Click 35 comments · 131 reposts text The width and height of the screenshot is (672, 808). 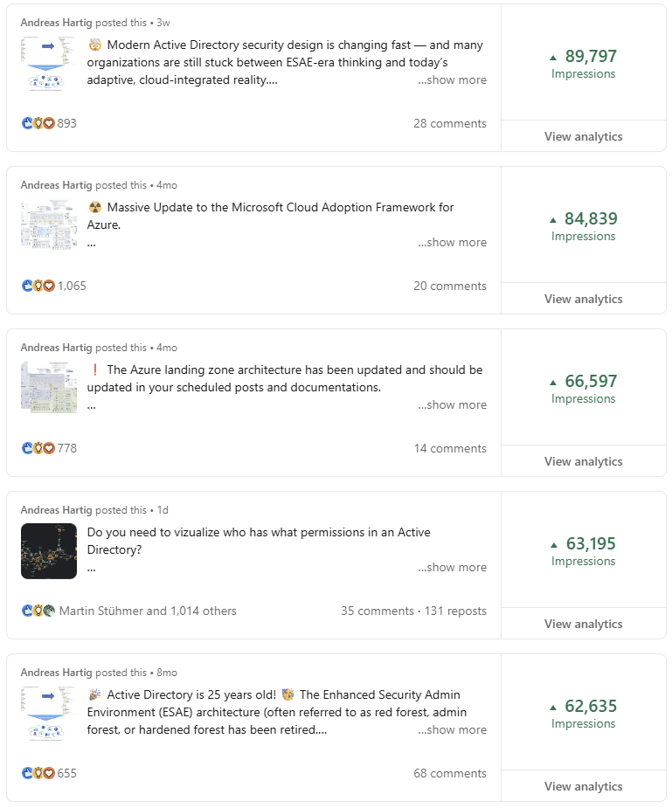click(416, 611)
